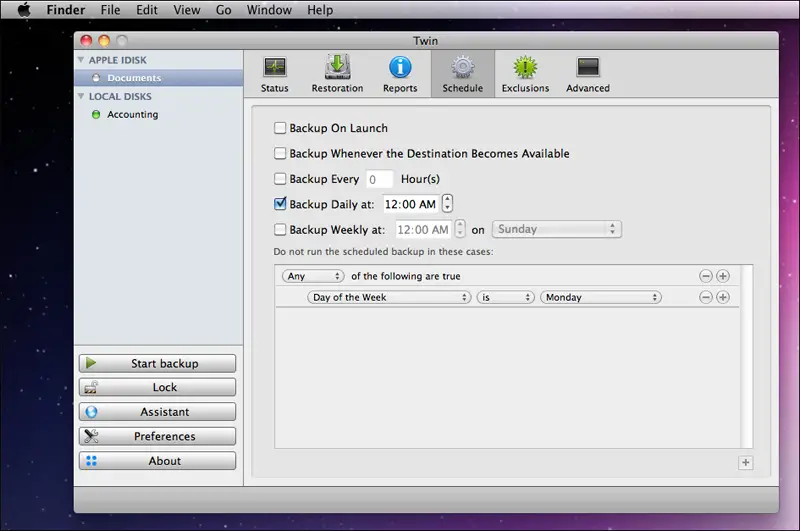Click the Backup Daily 12:00 AM time field
Viewport: 800px width, 531px height.
(x=411, y=204)
